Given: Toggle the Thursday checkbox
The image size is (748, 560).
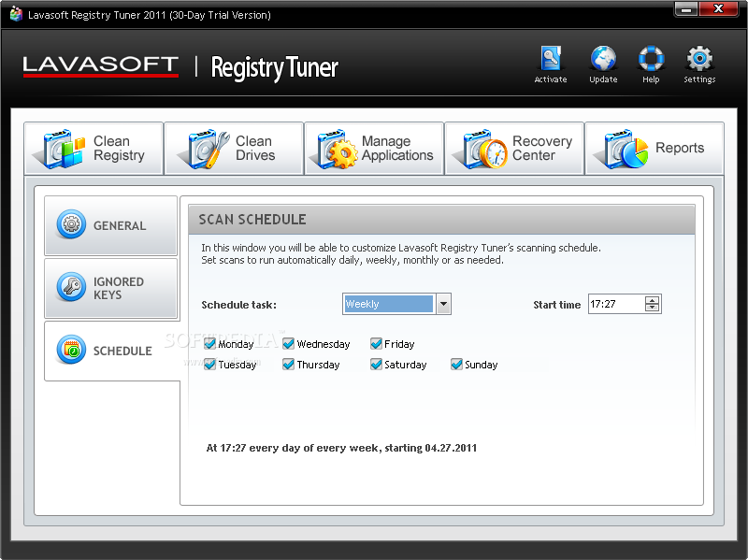Looking at the screenshot, I should click(x=288, y=365).
